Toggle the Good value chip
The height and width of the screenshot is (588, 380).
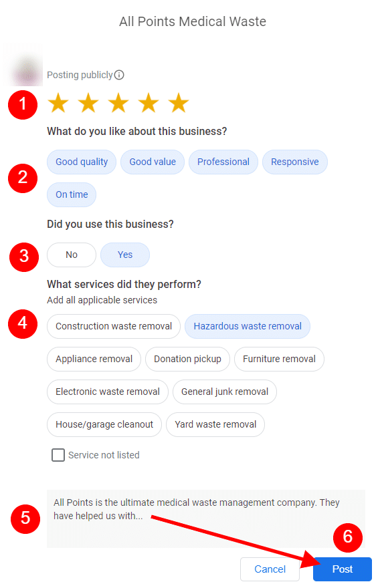[153, 162]
